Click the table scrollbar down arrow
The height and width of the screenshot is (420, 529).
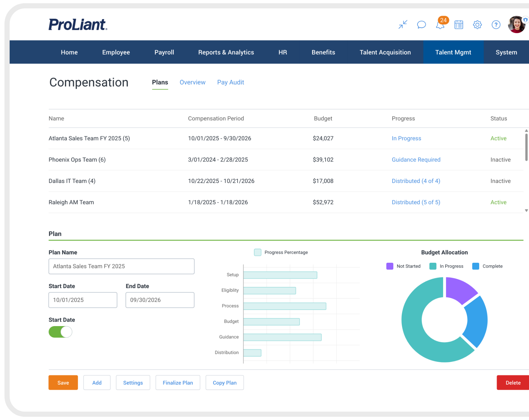point(525,211)
